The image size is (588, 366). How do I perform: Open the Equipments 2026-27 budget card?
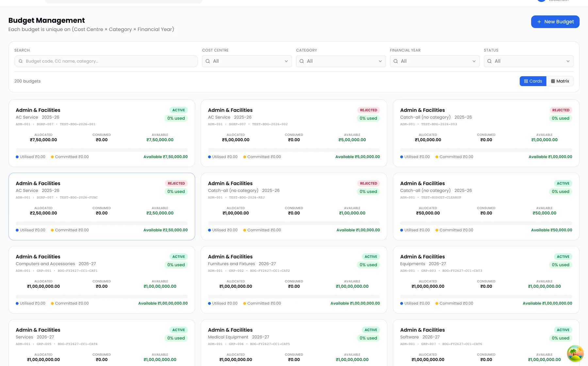(486, 280)
